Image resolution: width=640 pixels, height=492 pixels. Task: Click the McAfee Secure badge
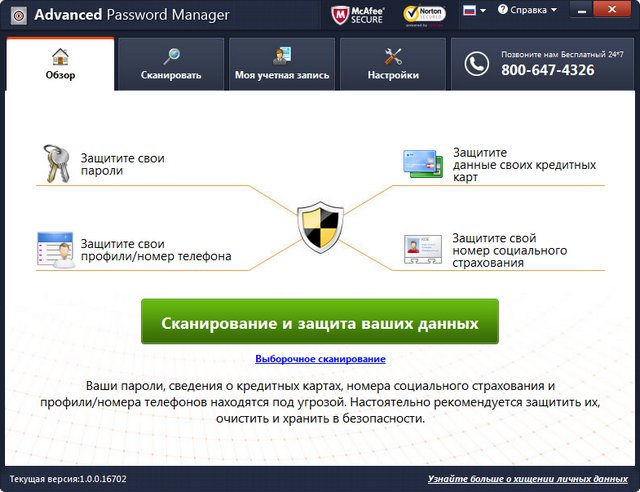[355, 14]
